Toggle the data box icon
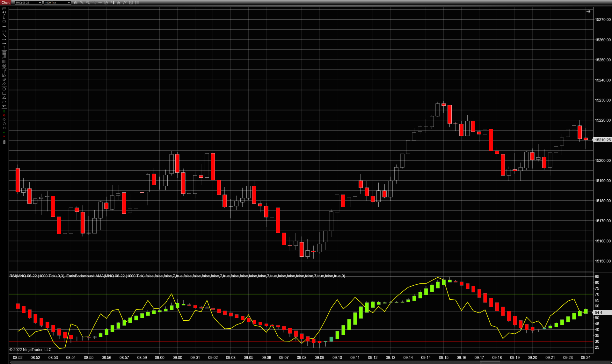This screenshot has width=612, height=364. (106, 3)
